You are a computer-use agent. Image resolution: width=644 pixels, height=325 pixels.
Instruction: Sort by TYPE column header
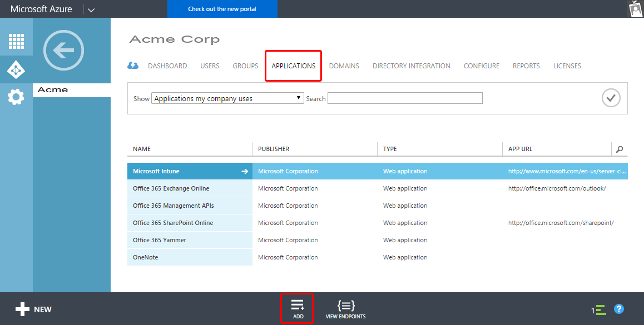point(390,149)
